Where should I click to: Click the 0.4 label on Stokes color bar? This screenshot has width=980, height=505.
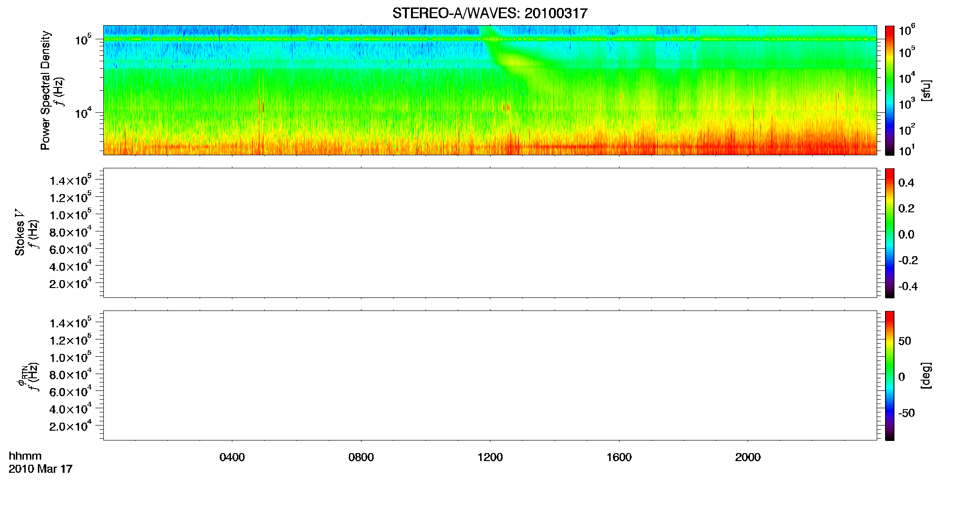906,183
